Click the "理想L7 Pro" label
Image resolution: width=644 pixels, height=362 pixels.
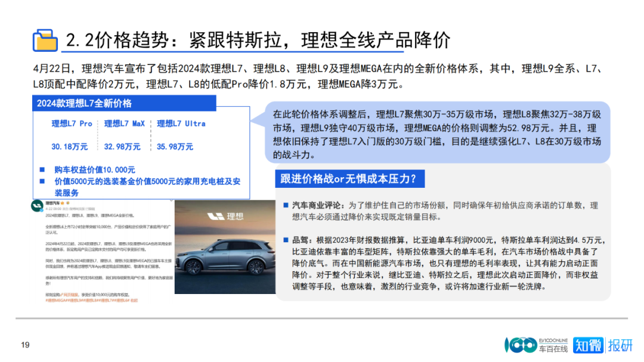[72, 123]
